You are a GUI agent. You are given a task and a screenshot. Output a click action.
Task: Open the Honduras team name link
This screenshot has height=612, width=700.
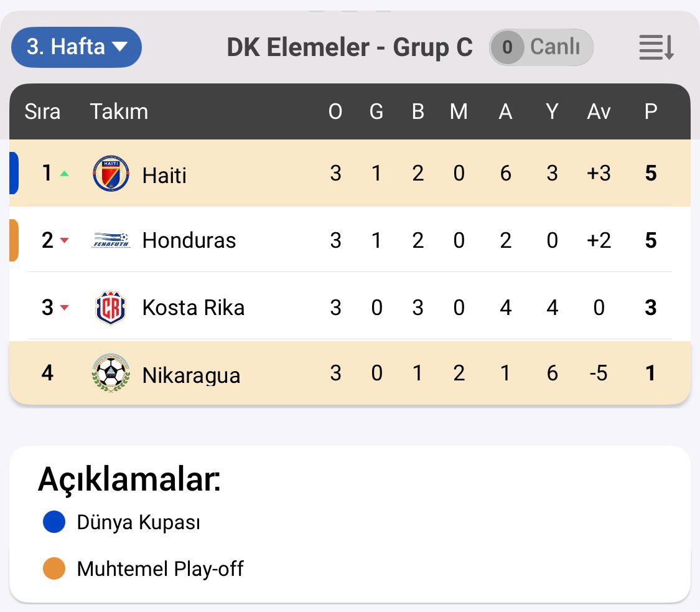tap(189, 241)
